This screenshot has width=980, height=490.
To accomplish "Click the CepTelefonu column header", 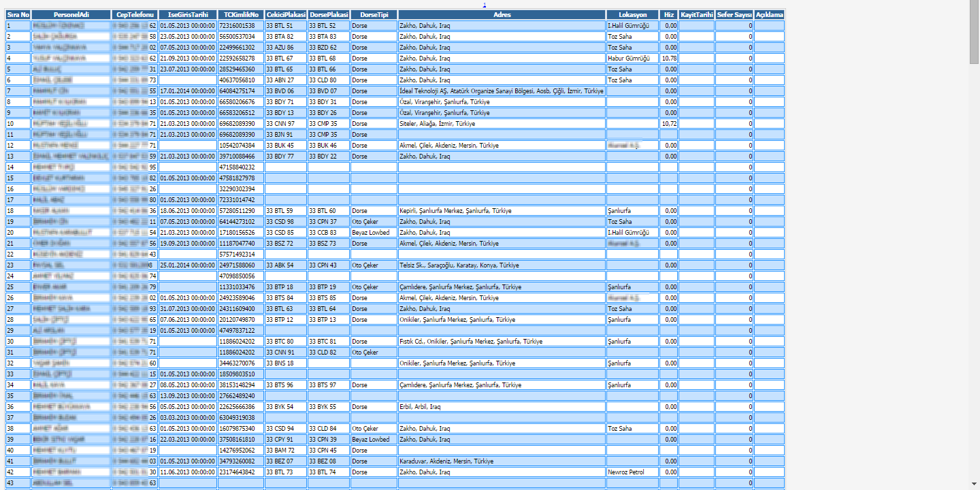I will click(x=135, y=15).
